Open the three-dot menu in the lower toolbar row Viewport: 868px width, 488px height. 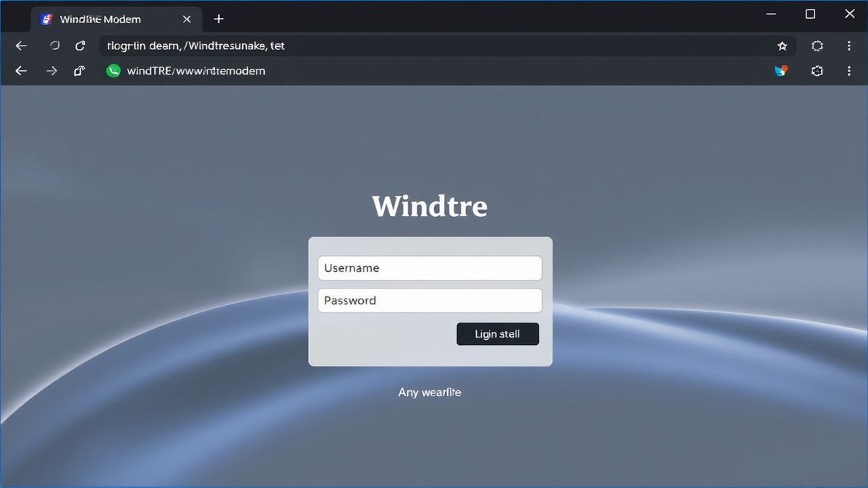tap(848, 71)
